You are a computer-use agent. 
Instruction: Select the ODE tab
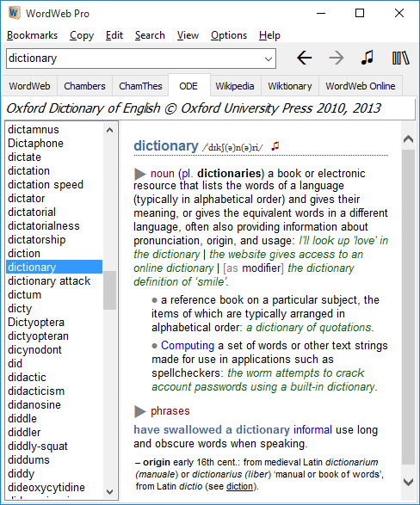click(188, 86)
